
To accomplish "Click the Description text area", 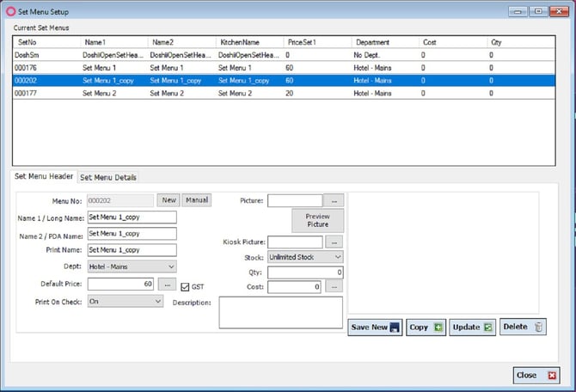I will pyautogui.click(x=281, y=313).
